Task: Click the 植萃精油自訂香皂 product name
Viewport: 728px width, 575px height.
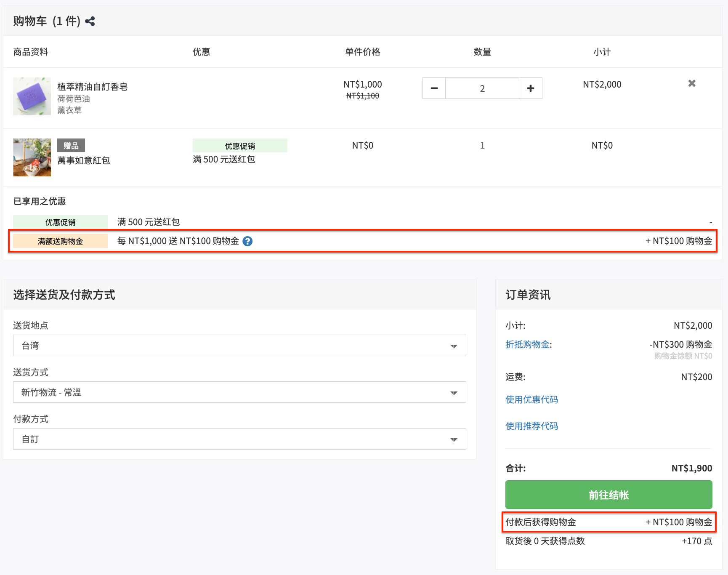Action: point(93,87)
